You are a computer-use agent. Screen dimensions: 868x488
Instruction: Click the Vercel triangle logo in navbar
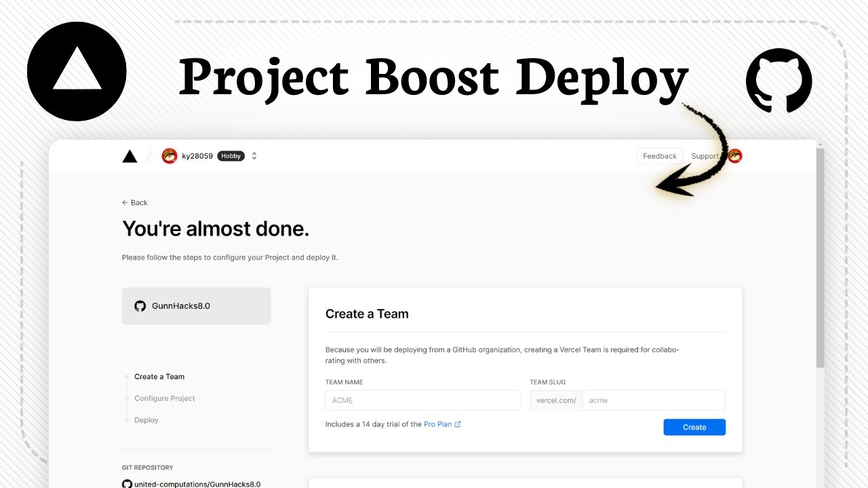(130, 157)
